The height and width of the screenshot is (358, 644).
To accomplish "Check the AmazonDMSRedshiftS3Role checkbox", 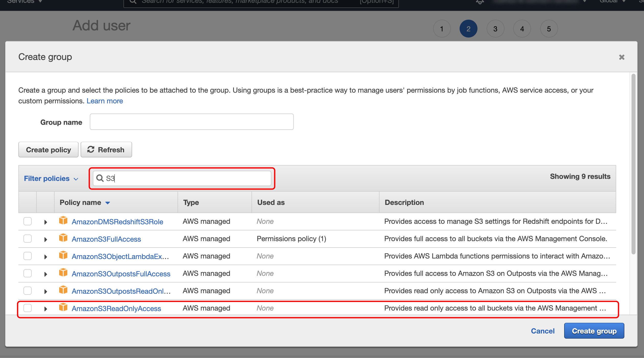I will 28,221.
